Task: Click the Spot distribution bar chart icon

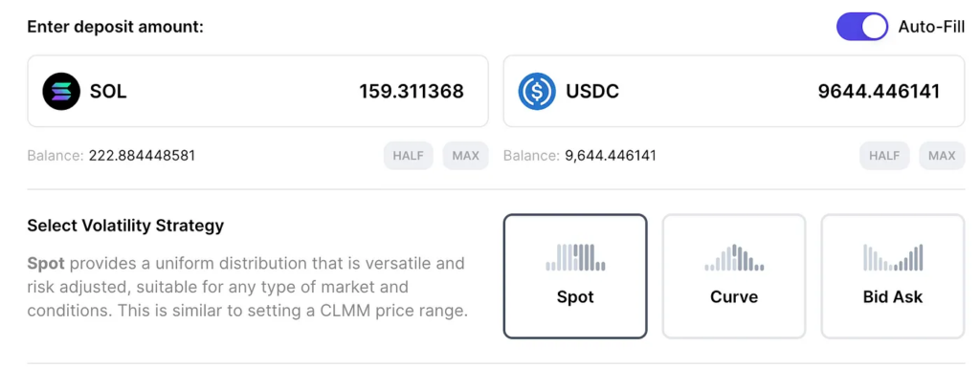Action: click(x=575, y=257)
